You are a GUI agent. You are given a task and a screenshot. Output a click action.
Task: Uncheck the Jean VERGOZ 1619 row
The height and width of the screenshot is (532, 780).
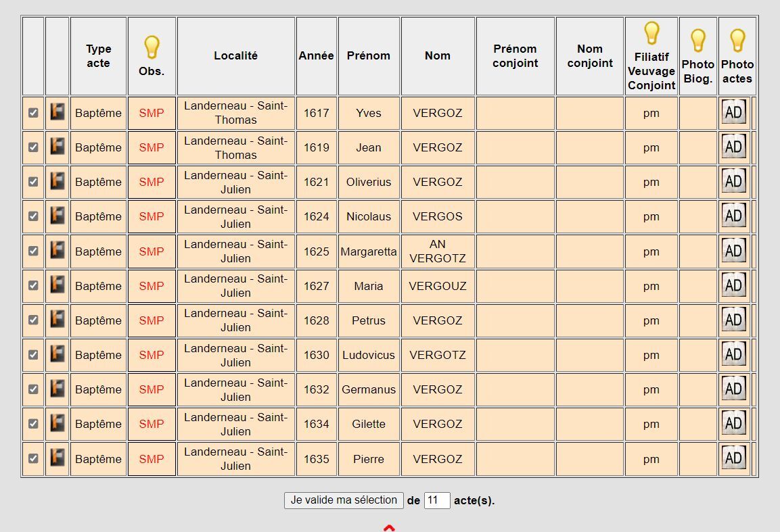tap(33, 147)
